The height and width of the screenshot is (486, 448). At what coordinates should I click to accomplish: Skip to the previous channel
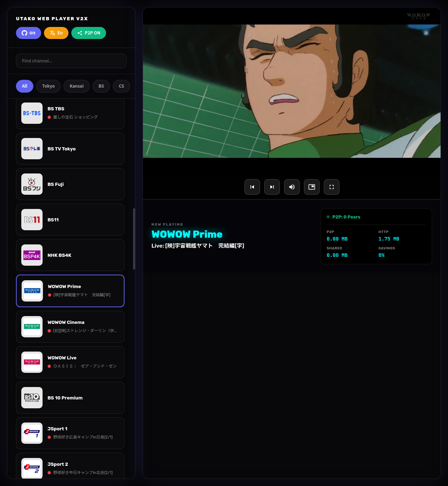click(x=252, y=187)
